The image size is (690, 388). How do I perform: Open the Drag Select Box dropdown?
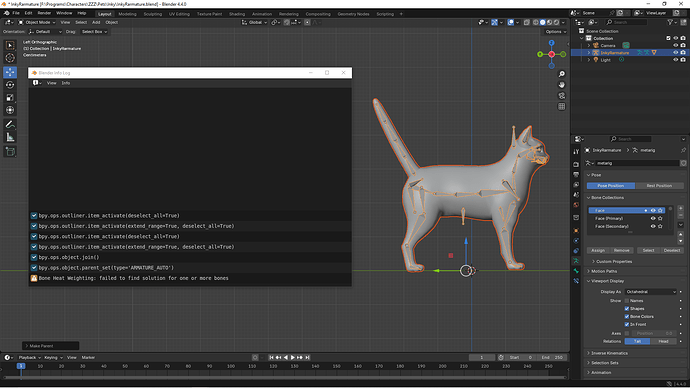point(94,32)
